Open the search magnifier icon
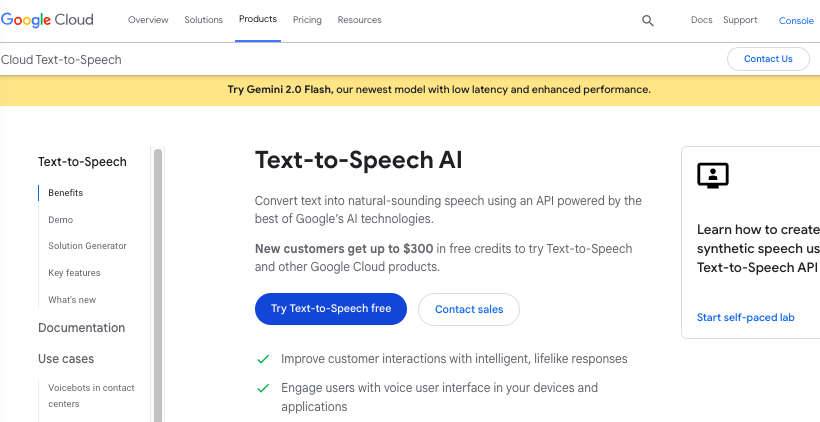This screenshot has width=820, height=422. (x=647, y=21)
